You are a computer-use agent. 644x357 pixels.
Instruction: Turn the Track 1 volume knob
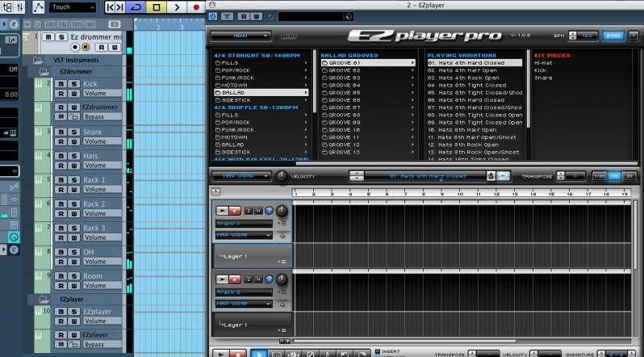click(282, 211)
